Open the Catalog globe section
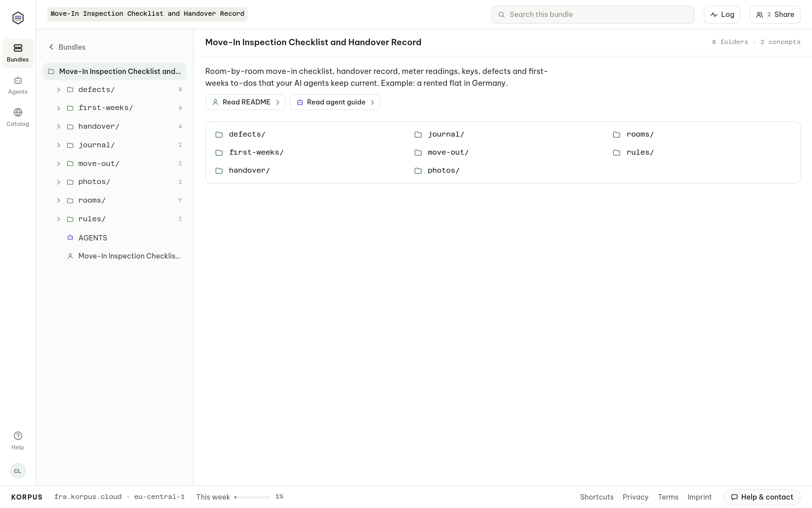 [x=18, y=117]
